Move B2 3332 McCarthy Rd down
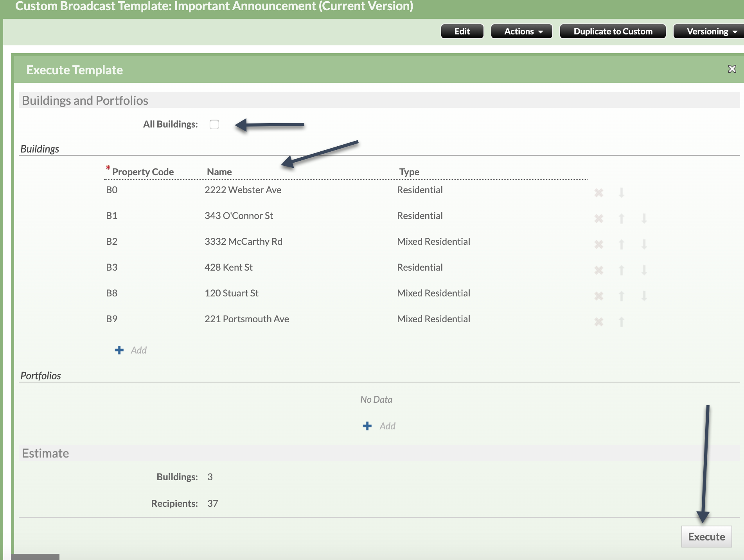The image size is (744, 560). (x=644, y=244)
